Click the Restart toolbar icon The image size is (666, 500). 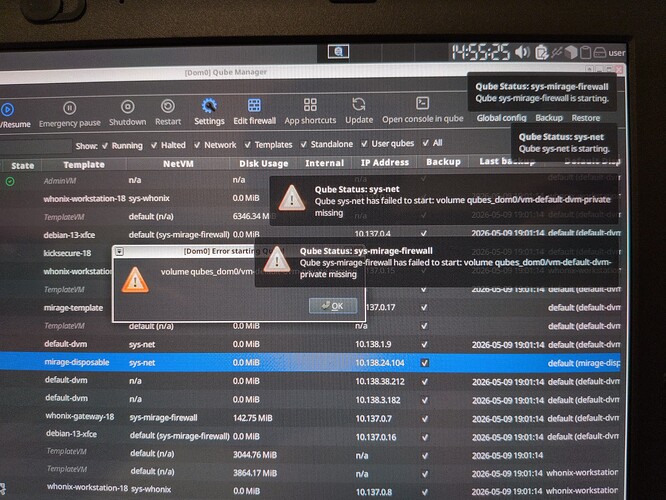[168, 106]
